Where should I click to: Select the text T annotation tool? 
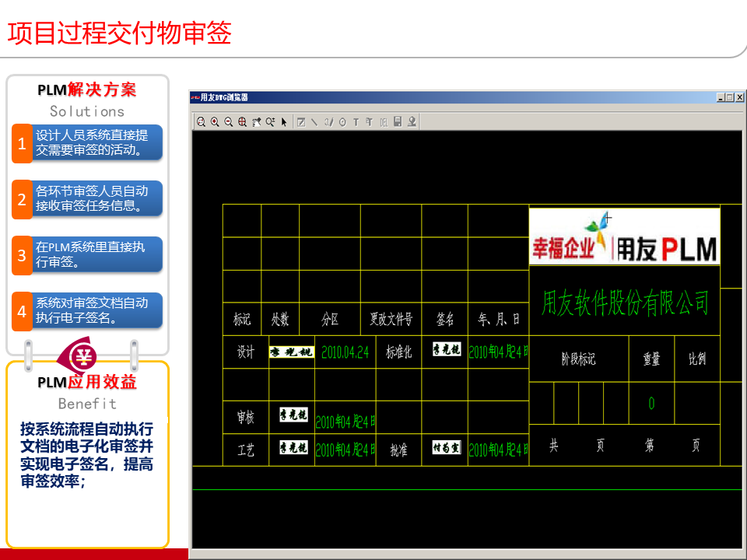356,122
